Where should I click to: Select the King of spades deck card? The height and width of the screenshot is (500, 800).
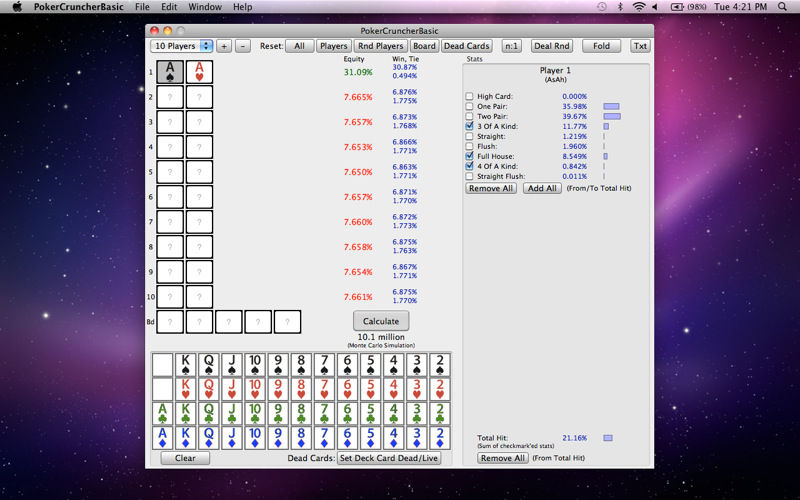pyautogui.click(x=186, y=365)
